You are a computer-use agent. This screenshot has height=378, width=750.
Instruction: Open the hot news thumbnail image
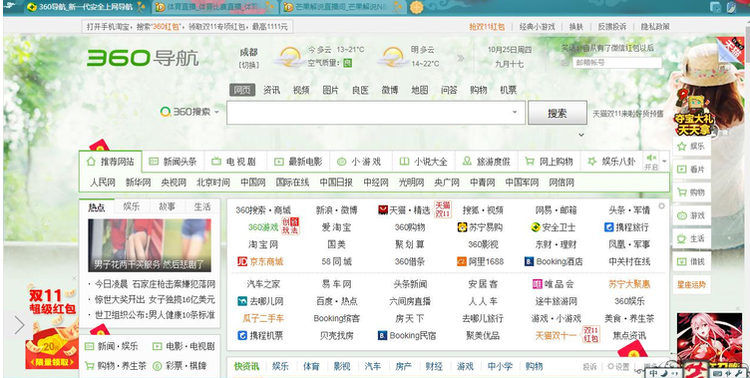(x=149, y=245)
